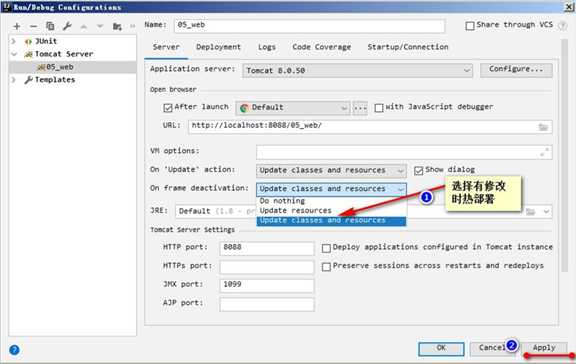
Task: Click the blue help question mark icon
Action: 14,350
